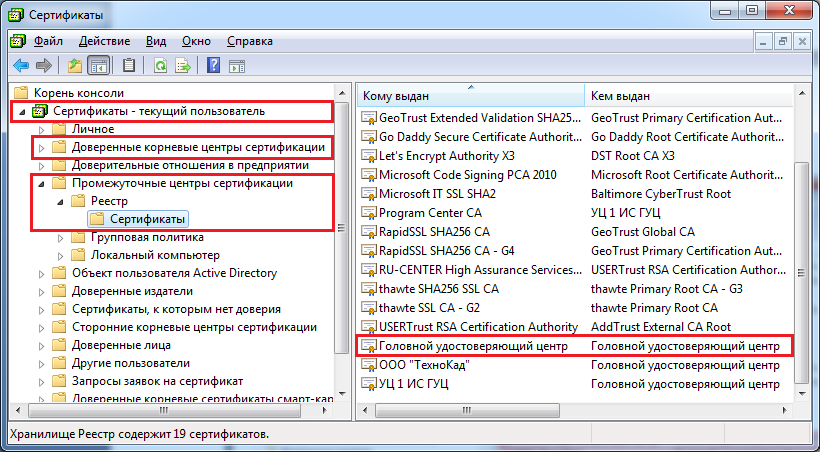Click the blue Help question mark icon
Screen dimensions: 820x452
tap(213, 66)
